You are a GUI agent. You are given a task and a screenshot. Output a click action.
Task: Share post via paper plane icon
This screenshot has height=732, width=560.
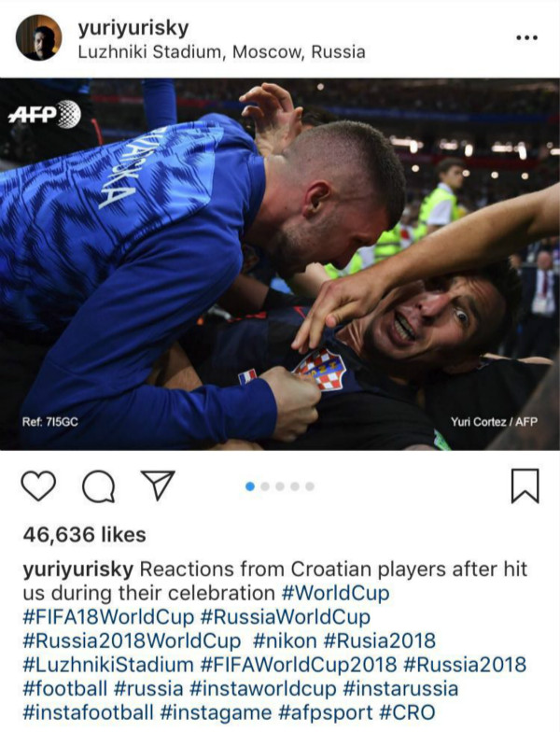click(x=158, y=486)
